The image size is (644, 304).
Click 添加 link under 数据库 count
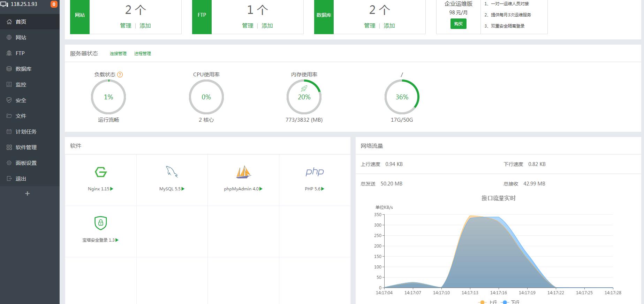tap(389, 26)
